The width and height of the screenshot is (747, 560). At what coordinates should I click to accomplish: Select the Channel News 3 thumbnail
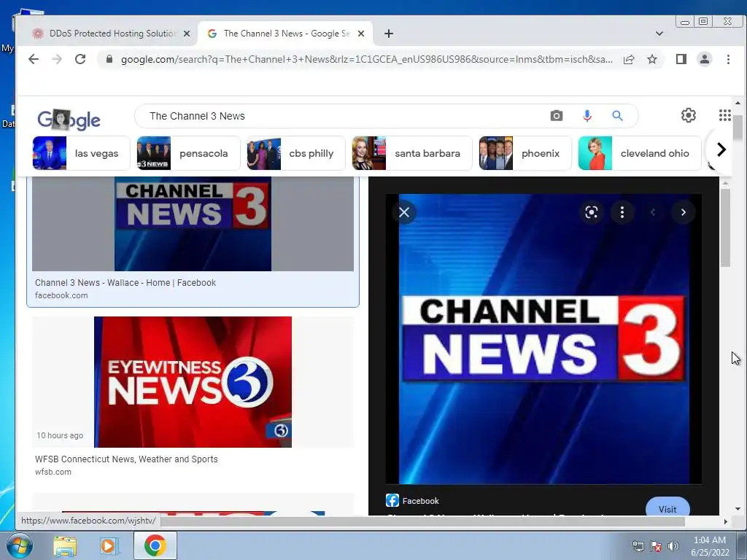point(193,224)
